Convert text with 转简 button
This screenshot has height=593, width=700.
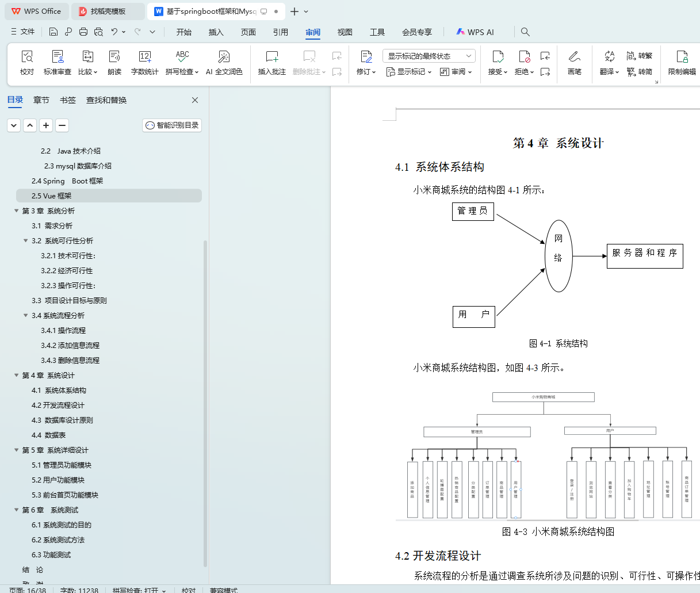(x=640, y=72)
